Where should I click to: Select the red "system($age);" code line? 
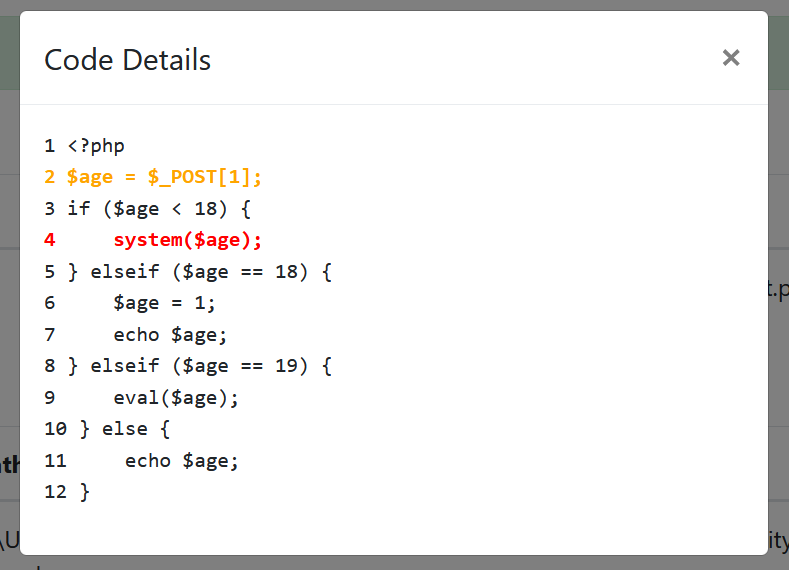[187, 240]
